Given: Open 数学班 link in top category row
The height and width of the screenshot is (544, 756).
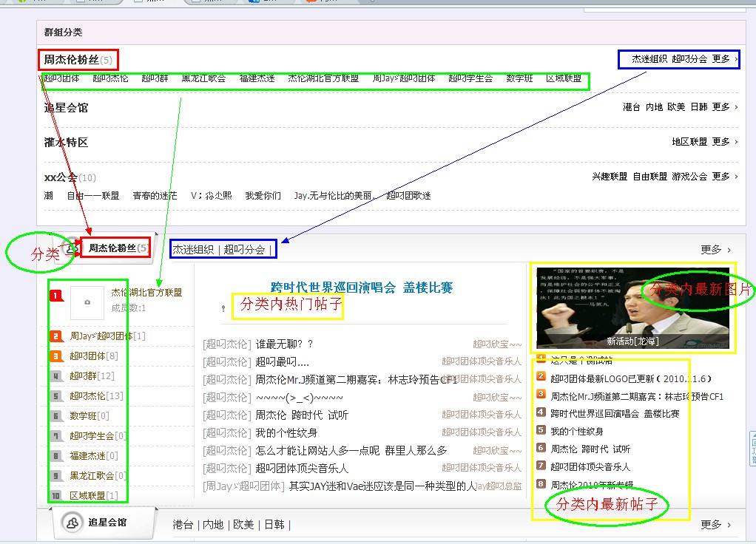Looking at the screenshot, I should pos(519,78).
